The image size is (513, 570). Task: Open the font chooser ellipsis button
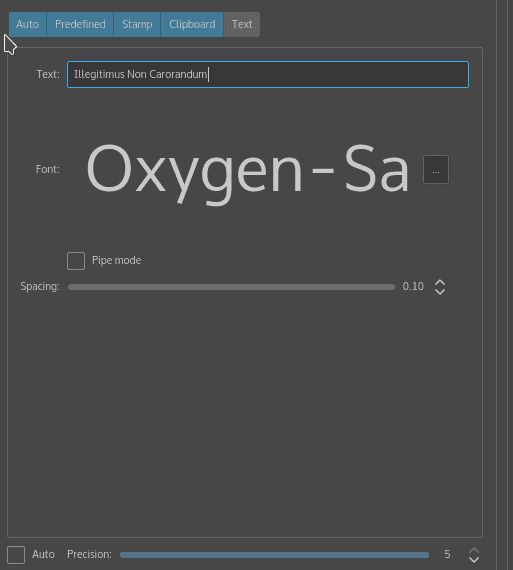pyautogui.click(x=436, y=170)
